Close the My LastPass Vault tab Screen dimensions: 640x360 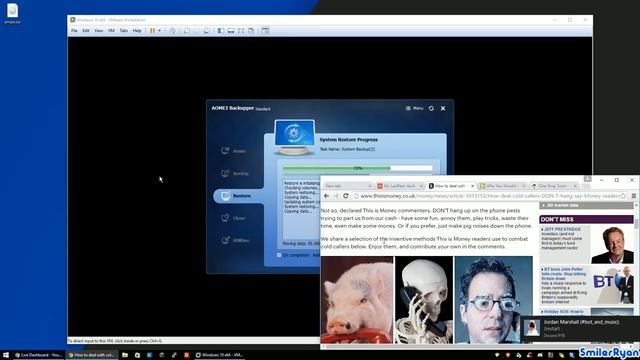point(421,186)
